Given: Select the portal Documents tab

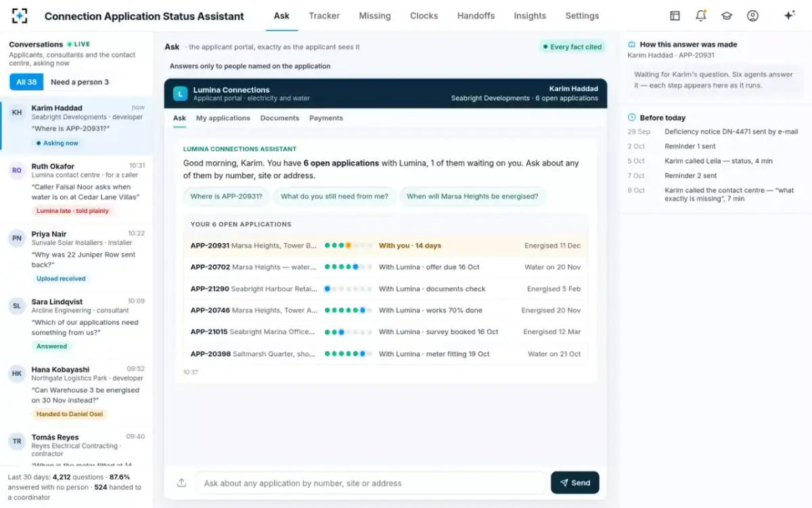Looking at the screenshot, I should [279, 118].
